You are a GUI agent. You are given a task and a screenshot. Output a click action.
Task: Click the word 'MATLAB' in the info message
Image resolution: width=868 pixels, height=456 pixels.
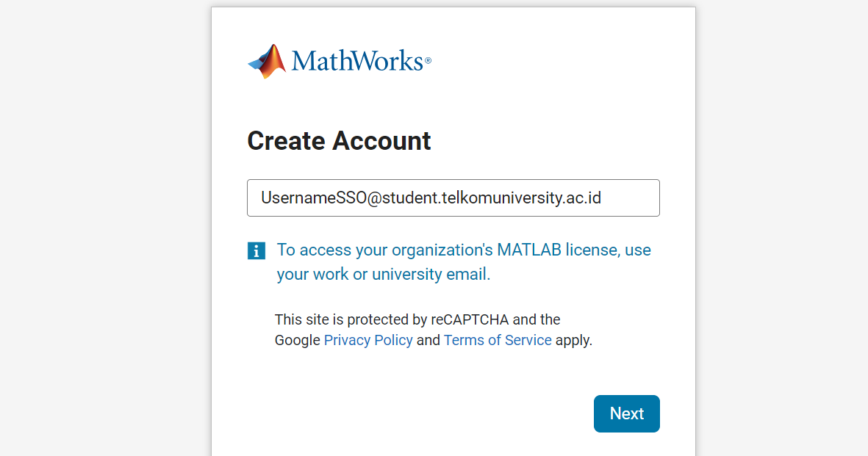529,250
